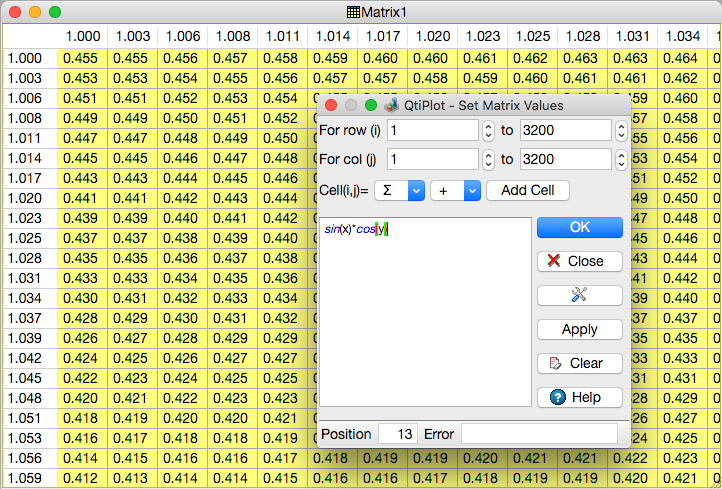Image resolution: width=722 pixels, height=489 pixels.
Task: Adjust the row end 3200 stepper
Action: [x=621, y=130]
